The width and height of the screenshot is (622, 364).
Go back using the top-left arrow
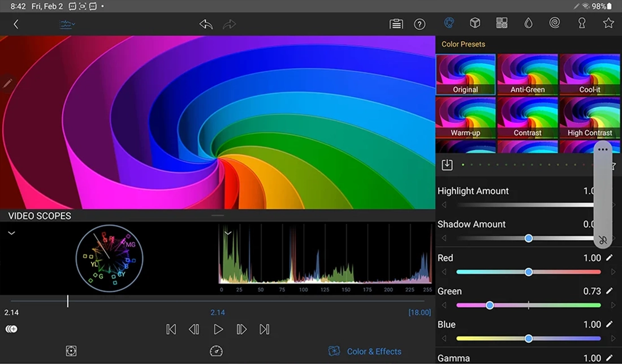click(x=16, y=24)
